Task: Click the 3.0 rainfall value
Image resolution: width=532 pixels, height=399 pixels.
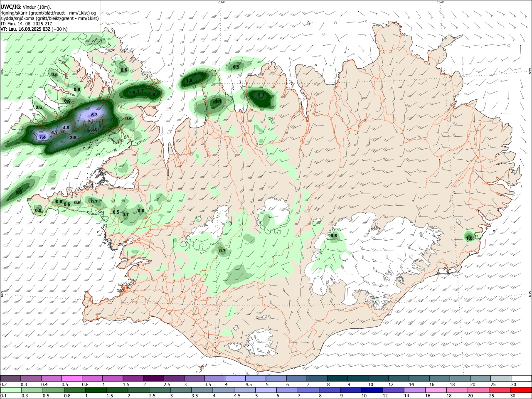Action: click(x=94, y=130)
